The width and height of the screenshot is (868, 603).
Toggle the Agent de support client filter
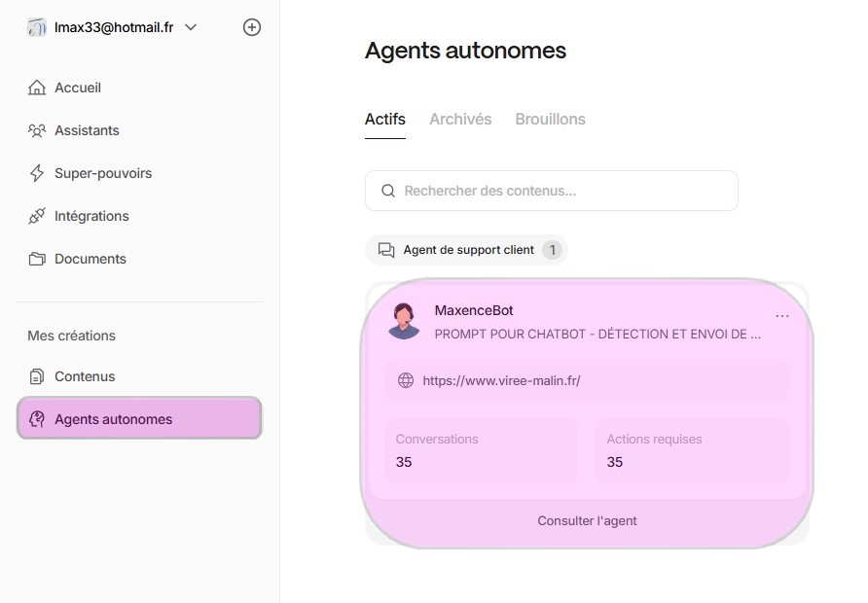coord(466,250)
